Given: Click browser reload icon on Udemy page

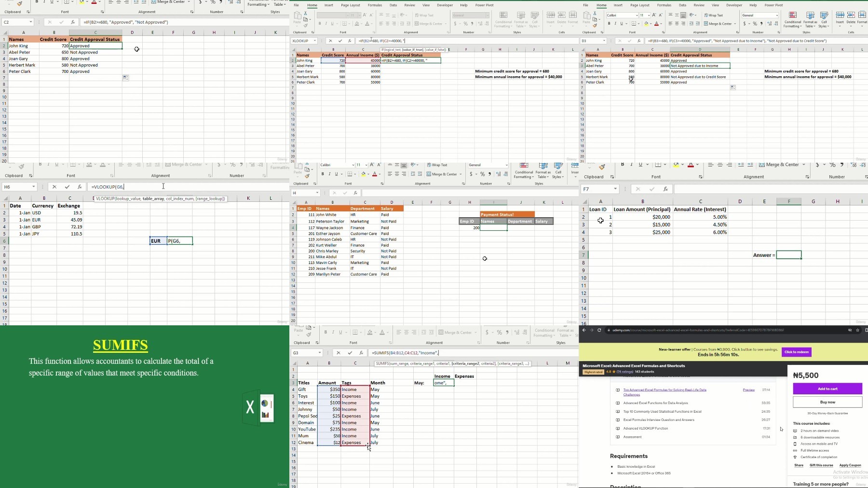Looking at the screenshot, I should (x=599, y=330).
